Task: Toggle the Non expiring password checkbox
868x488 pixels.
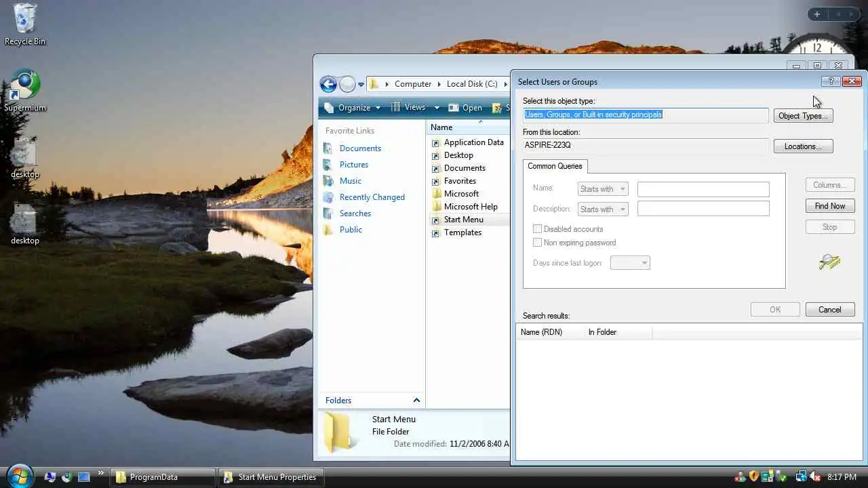Action: pyautogui.click(x=538, y=243)
